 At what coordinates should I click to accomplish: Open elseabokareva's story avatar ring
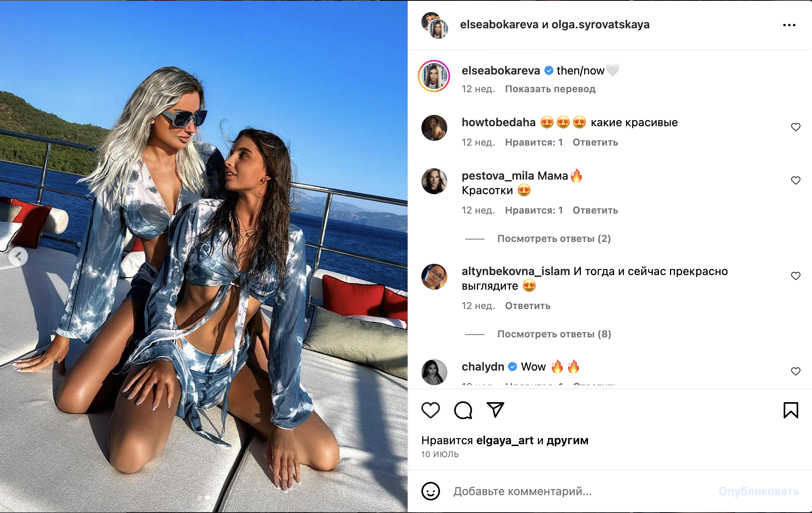click(x=434, y=76)
